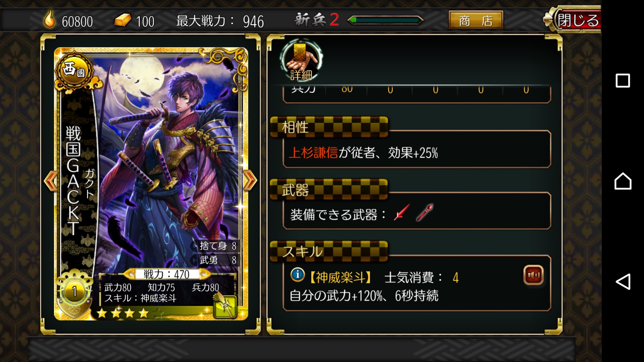Tap the green axe icon on card
Image resolution: width=644 pixels, height=362 pixels.
pos(225,305)
